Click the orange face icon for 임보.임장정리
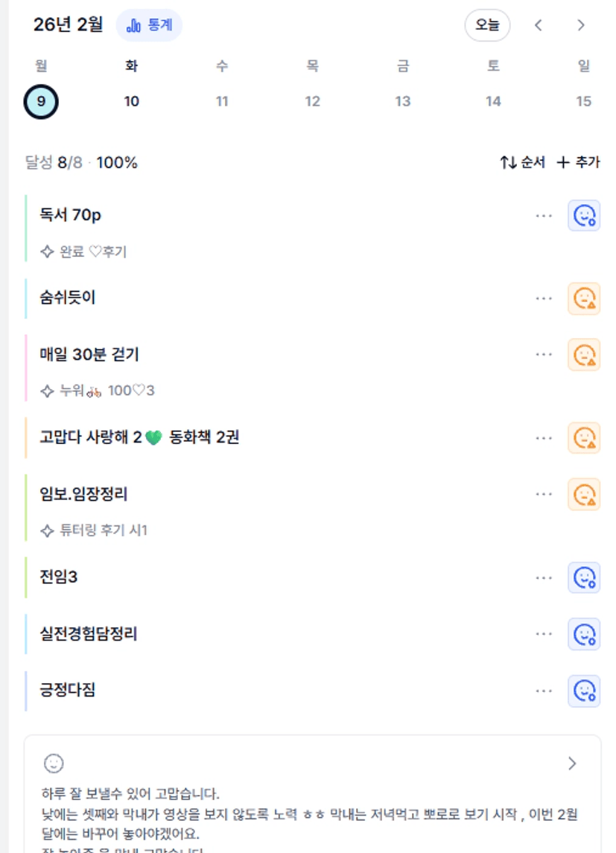This screenshot has width=616, height=853. tap(584, 494)
